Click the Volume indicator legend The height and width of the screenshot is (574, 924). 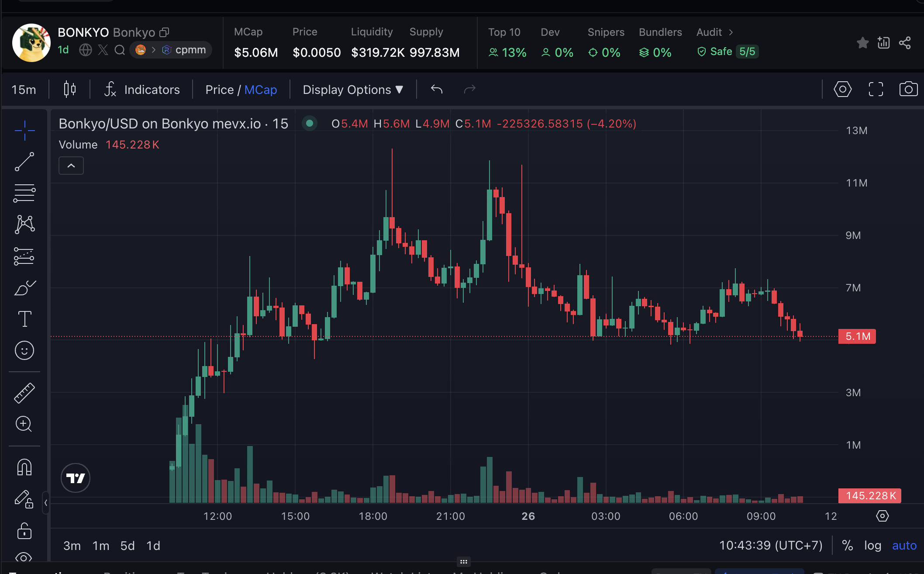pos(109,145)
